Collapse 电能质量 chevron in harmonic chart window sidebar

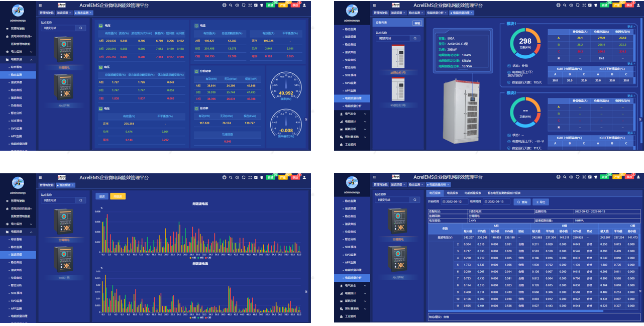coord(31,232)
